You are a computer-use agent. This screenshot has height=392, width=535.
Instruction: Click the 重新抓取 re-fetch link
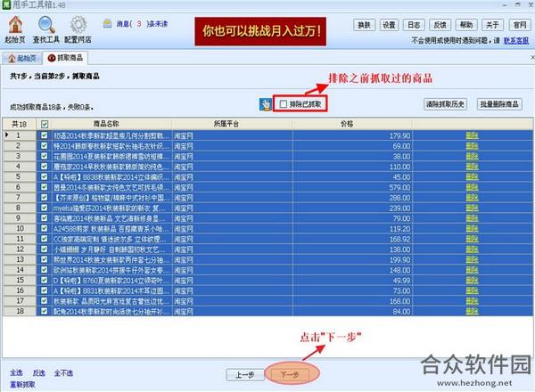click(22, 385)
